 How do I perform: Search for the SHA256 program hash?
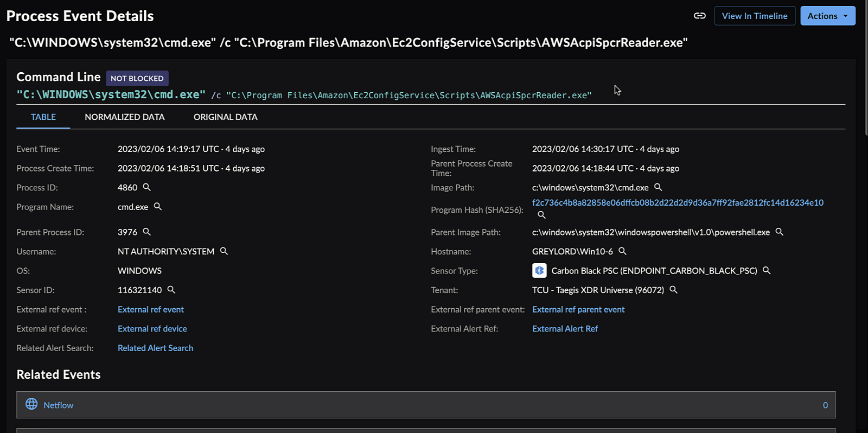(541, 215)
